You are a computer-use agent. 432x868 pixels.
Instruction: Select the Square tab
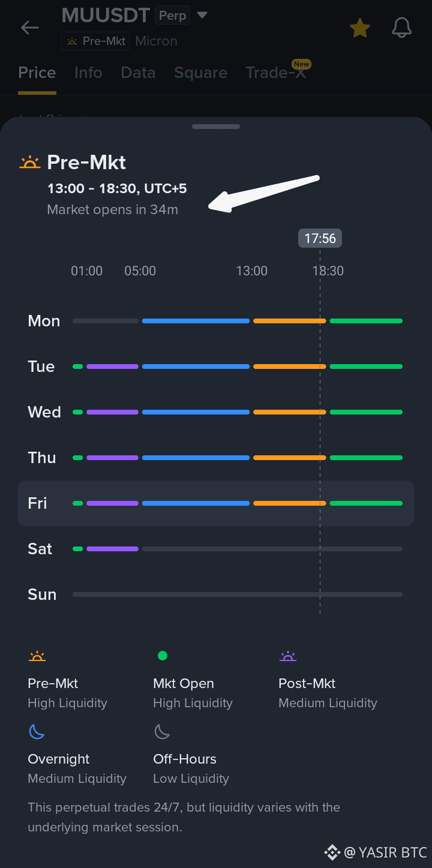(x=200, y=73)
